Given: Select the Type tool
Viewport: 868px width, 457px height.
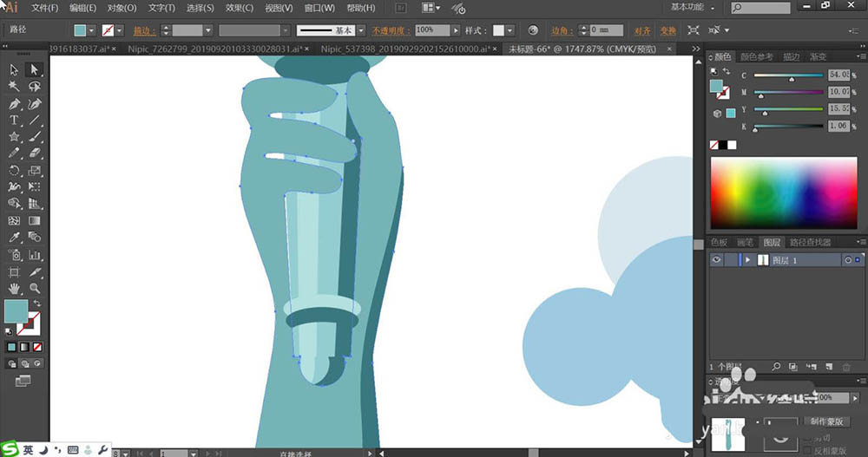Looking at the screenshot, I should tap(15, 120).
